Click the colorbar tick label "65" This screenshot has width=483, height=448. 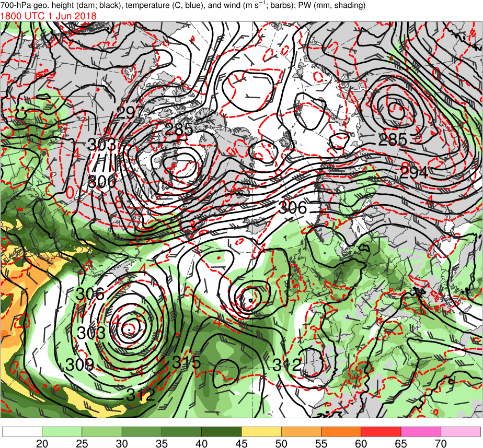pyautogui.click(x=401, y=443)
